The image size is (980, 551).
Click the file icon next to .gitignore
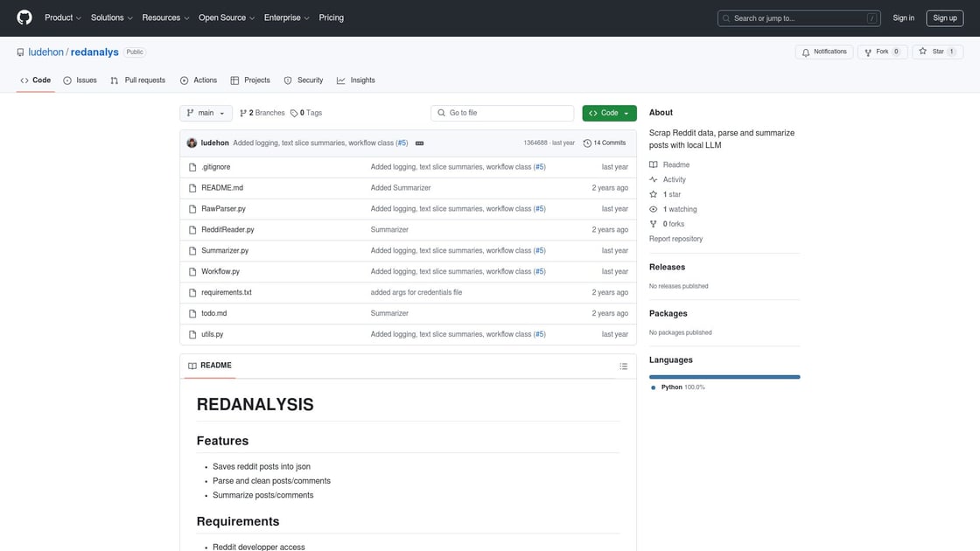[x=192, y=167]
